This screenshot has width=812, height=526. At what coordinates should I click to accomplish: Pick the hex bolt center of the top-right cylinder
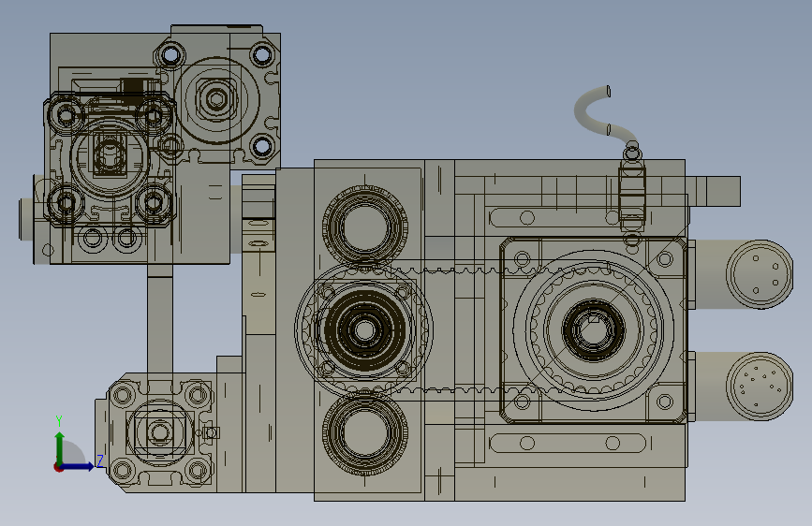(x=216, y=98)
